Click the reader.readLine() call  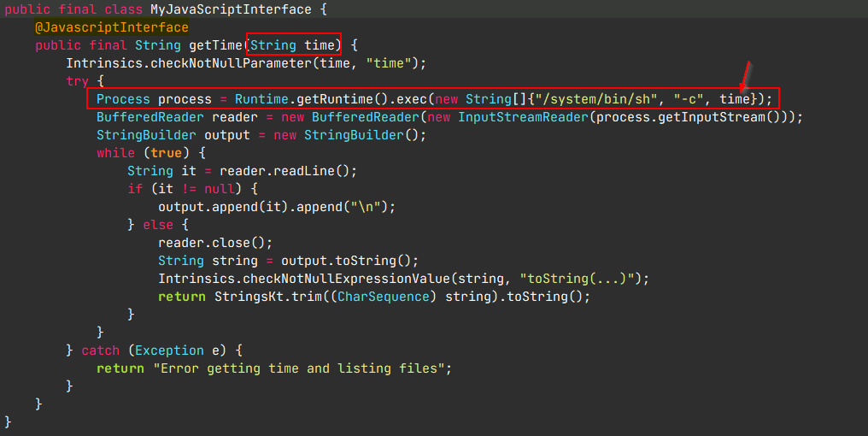coord(284,171)
